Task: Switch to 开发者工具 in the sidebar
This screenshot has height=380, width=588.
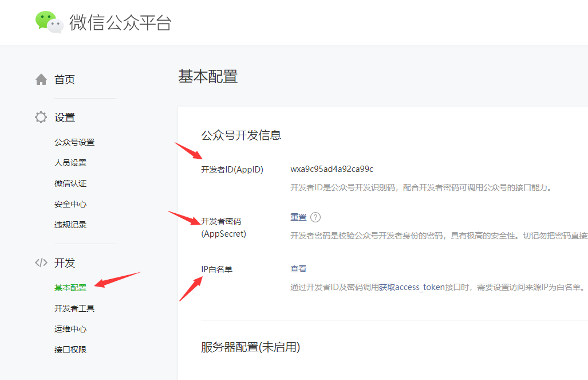Action: [x=76, y=308]
